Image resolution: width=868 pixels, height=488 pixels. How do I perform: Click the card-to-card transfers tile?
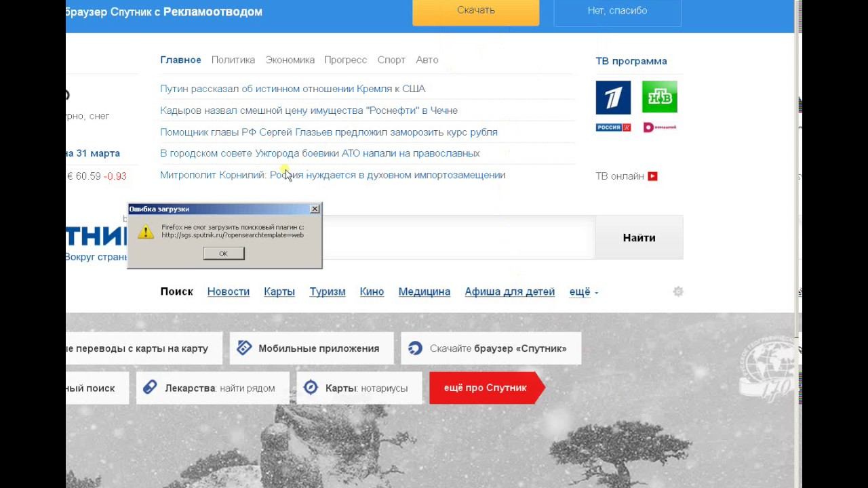pos(144,348)
